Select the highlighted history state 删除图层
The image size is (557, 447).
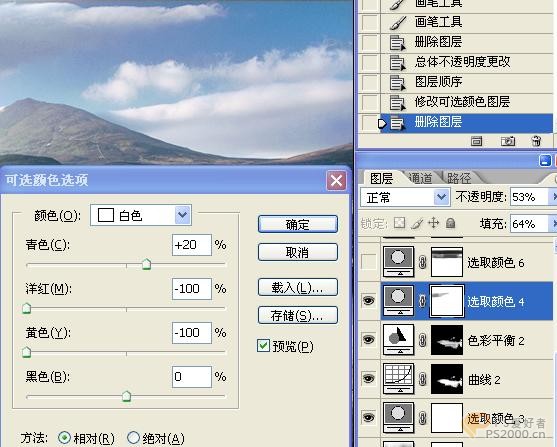pos(466,122)
